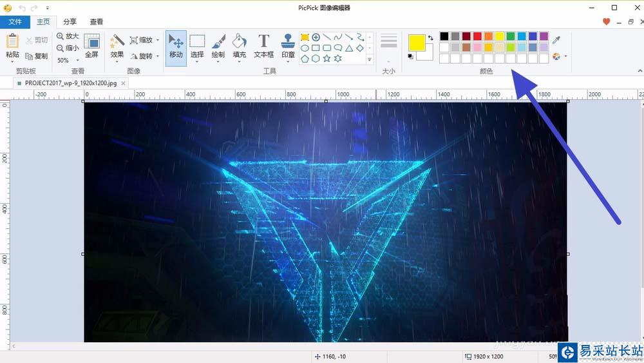This screenshot has height=363, width=644.
Task: Pick the filled yellow square highlight shape
Action: (305, 37)
